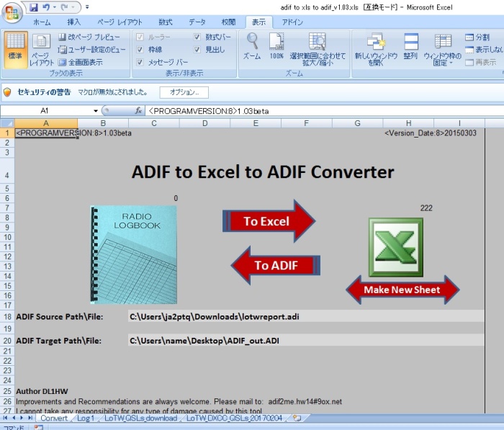Click the Radio Logbook image
This screenshot has height=430, width=504.
tap(134, 255)
